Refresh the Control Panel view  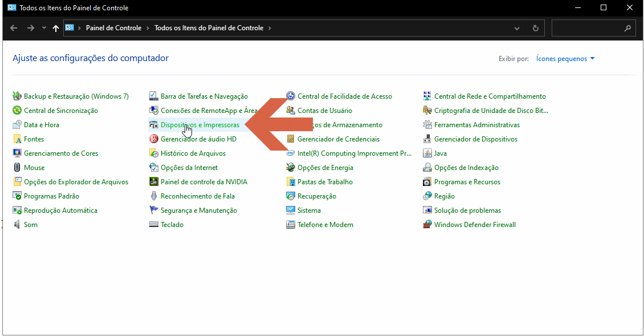click(x=536, y=28)
